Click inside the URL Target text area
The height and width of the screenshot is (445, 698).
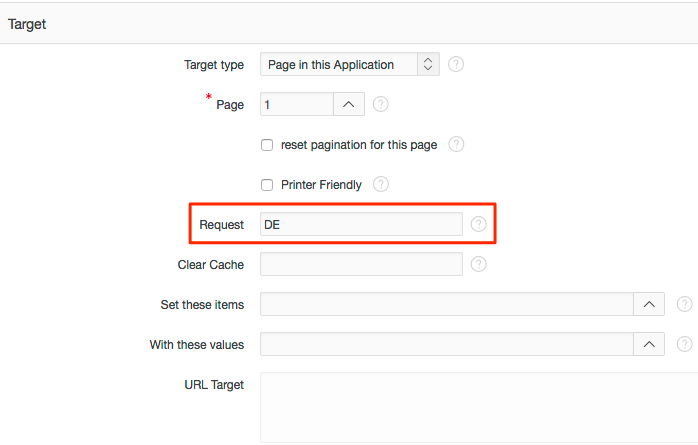click(x=479, y=408)
